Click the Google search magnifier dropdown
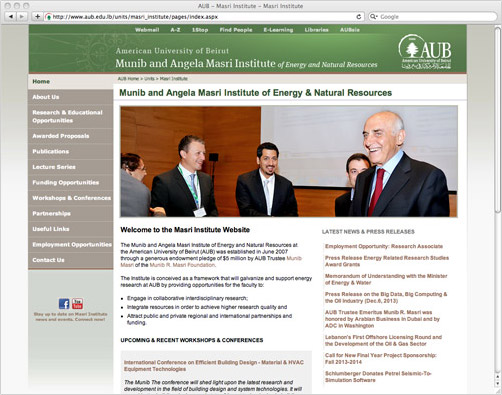502x395 pixels. coord(374,17)
